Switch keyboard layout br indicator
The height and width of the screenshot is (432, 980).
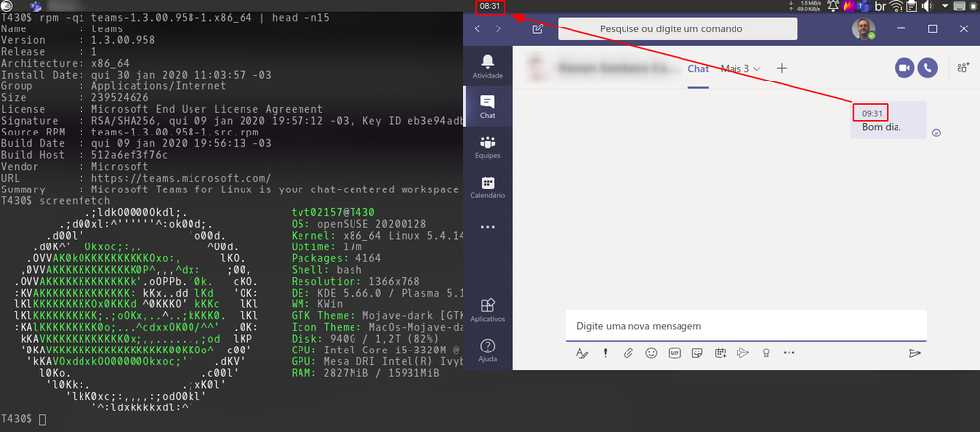[x=881, y=6]
